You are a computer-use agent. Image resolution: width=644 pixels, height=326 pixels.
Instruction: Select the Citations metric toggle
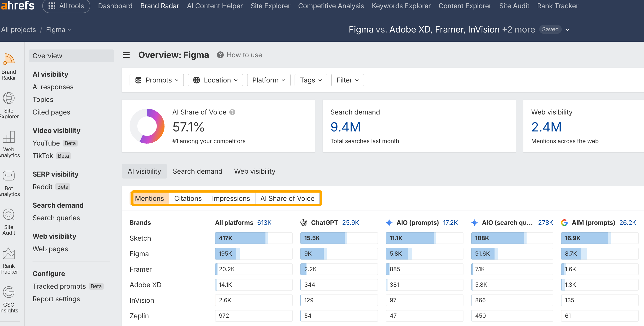(x=188, y=198)
